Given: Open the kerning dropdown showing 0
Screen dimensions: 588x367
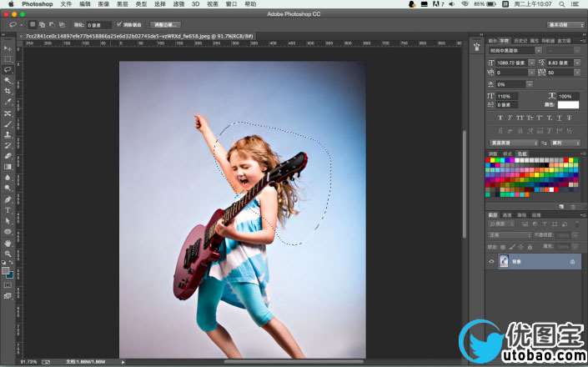Looking at the screenshot, I should tap(531, 73).
